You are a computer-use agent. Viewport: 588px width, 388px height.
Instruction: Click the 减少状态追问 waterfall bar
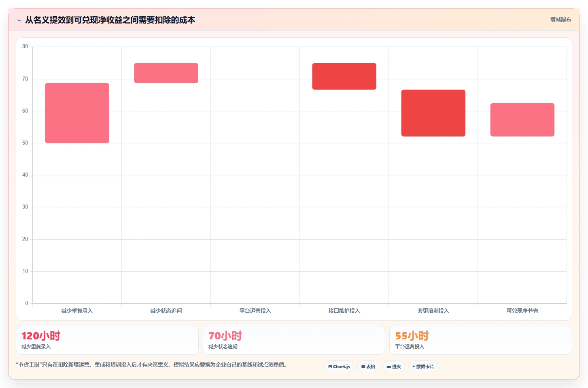tap(166, 73)
